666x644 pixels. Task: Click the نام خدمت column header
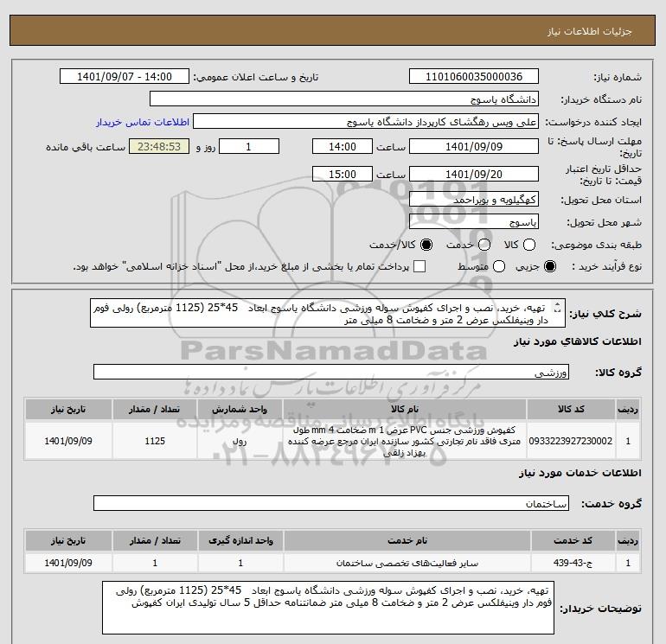tap(407, 540)
